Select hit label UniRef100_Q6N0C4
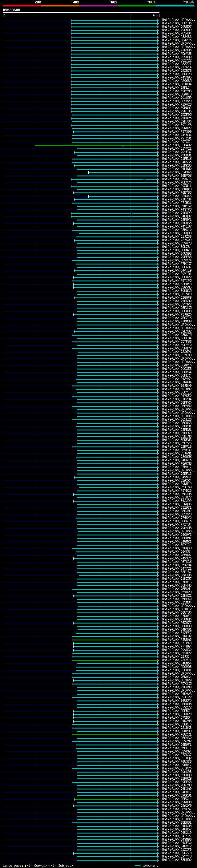Image resolution: width=197 pixels, height=868 pixels. click(176, 676)
